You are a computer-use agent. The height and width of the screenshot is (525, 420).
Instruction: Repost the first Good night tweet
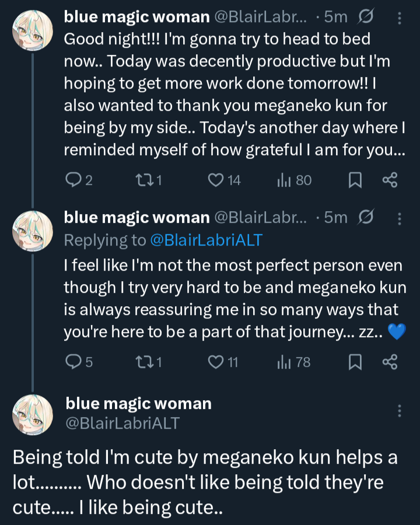pyautogui.click(x=142, y=180)
